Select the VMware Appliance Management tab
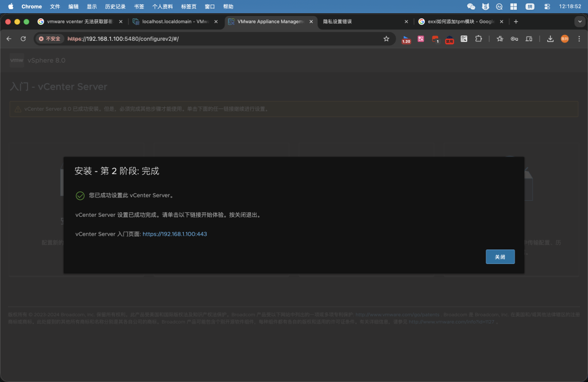Viewport: 588px width, 382px height. click(x=267, y=21)
